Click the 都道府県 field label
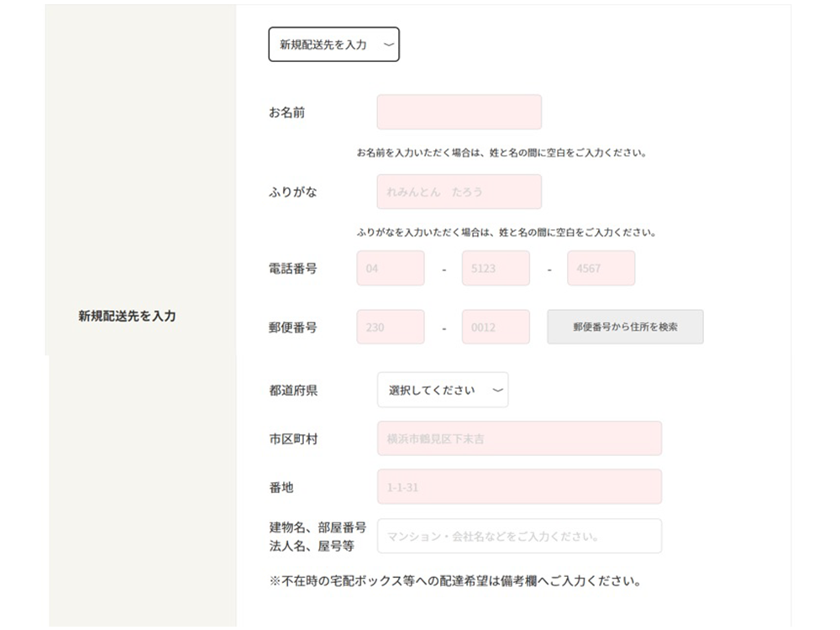Viewport: 840px width, 630px height. click(x=292, y=391)
